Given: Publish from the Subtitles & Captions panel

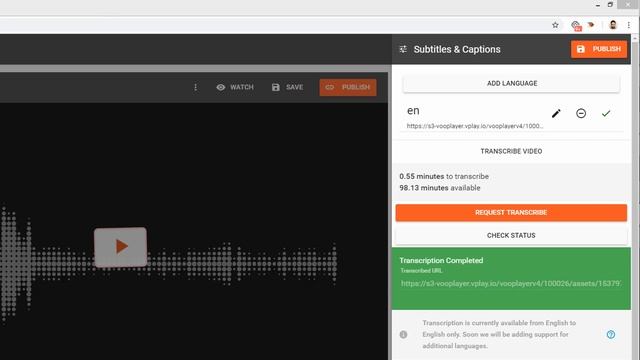Looking at the screenshot, I should (x=599, y=49).
